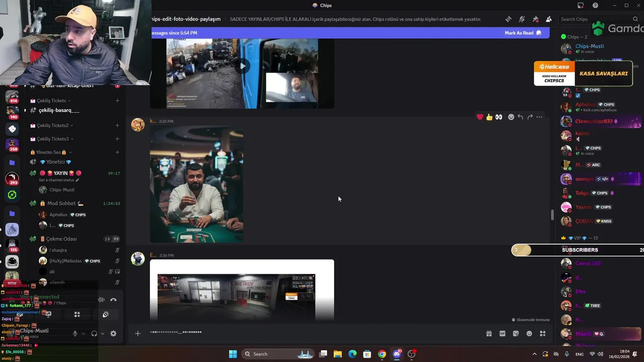The image size is (644, 362).
Task: Add thumbs up reaction to the message
Action: pos(490,117)
